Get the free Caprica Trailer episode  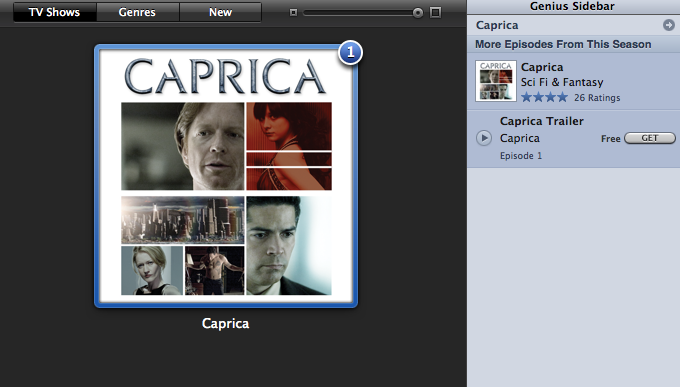point(650,138)
